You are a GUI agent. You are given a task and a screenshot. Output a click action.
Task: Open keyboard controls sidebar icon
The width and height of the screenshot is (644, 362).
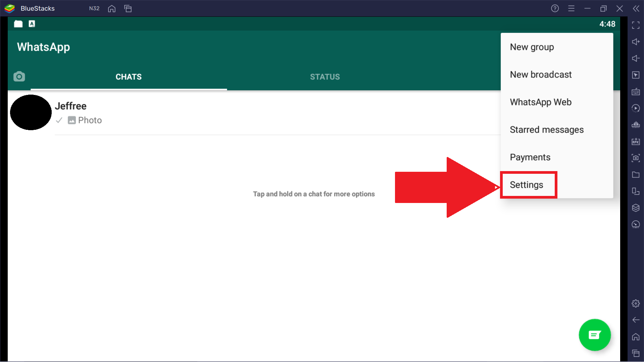pos(636,92)
